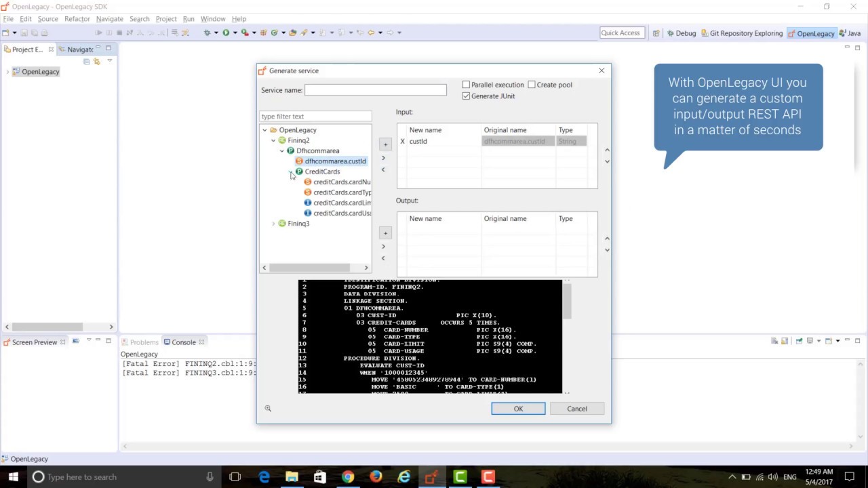Click the Debug bug toolbar icon
The image size is (868, 488).
pos(207,33)
